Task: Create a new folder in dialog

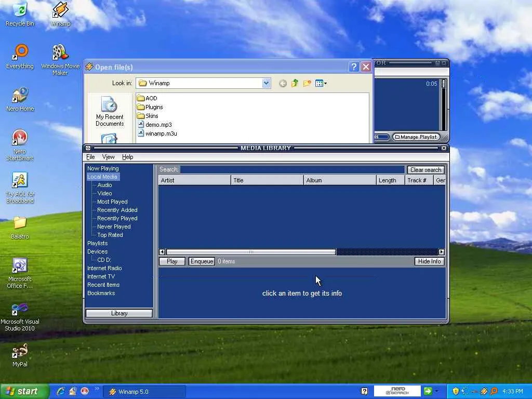Action: 307,84
